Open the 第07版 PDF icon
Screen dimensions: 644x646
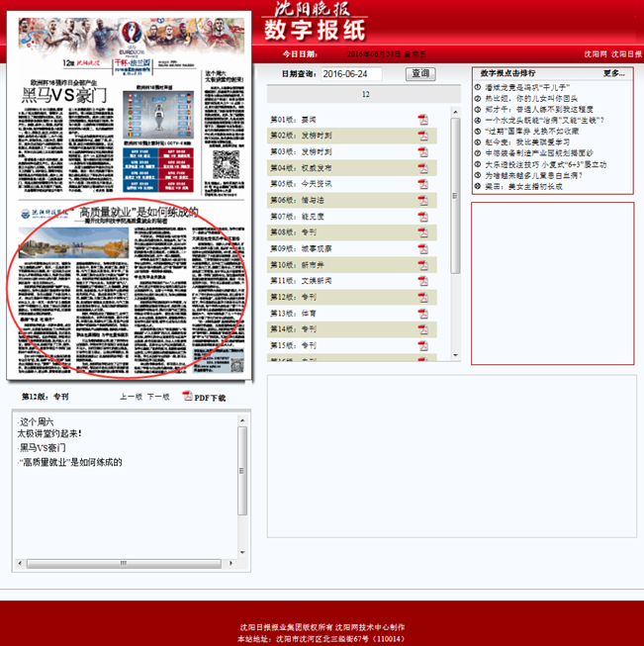pyautogui.click(x=422, y=216)
